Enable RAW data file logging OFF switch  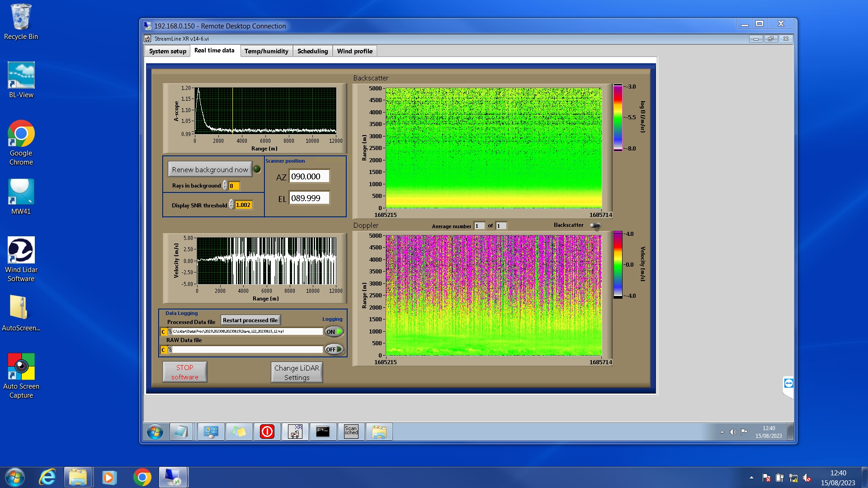(334, 349)
